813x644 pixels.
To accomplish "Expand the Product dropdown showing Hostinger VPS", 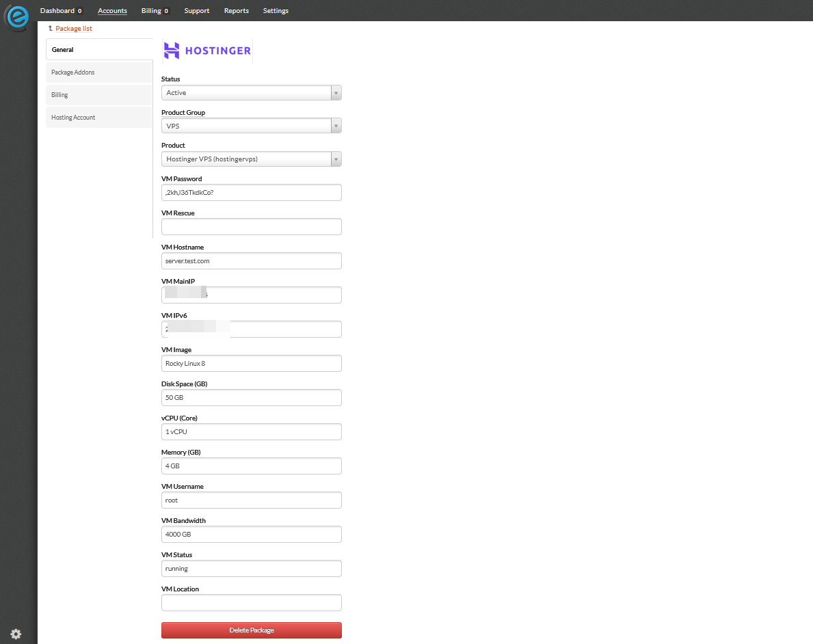I will tap(251, 159).
